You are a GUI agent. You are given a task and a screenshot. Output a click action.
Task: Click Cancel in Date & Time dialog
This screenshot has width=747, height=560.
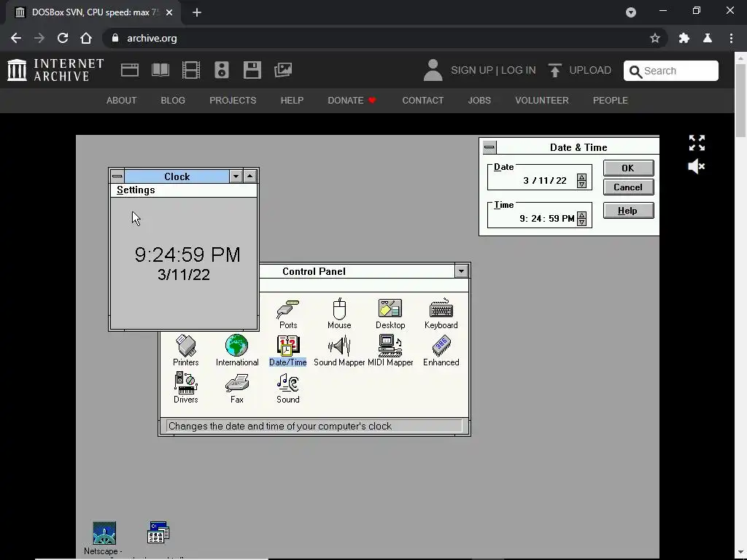tap(628, 187)
